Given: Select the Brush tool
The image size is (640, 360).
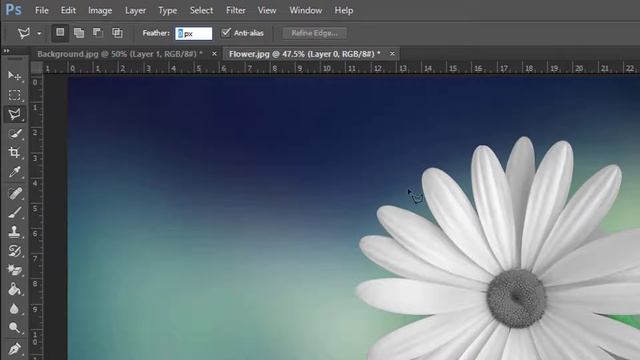Looking at the screenshot, I should [x=14, y=212].
